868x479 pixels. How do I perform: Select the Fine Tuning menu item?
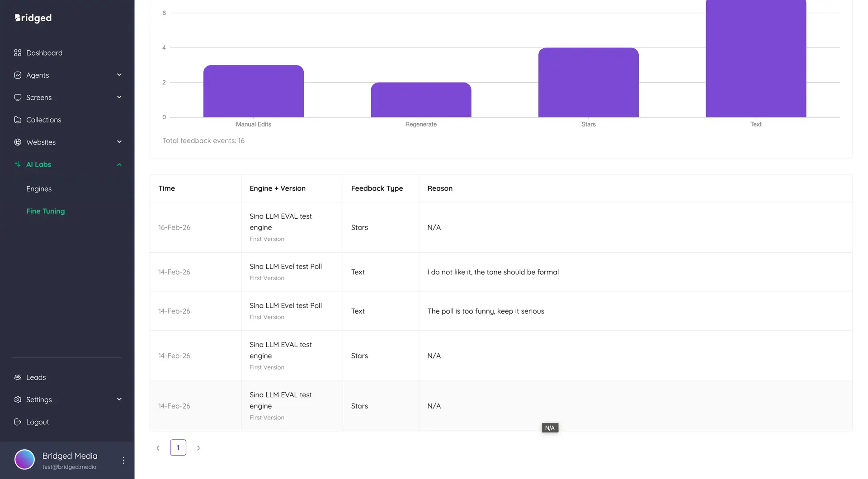point(45,211)
